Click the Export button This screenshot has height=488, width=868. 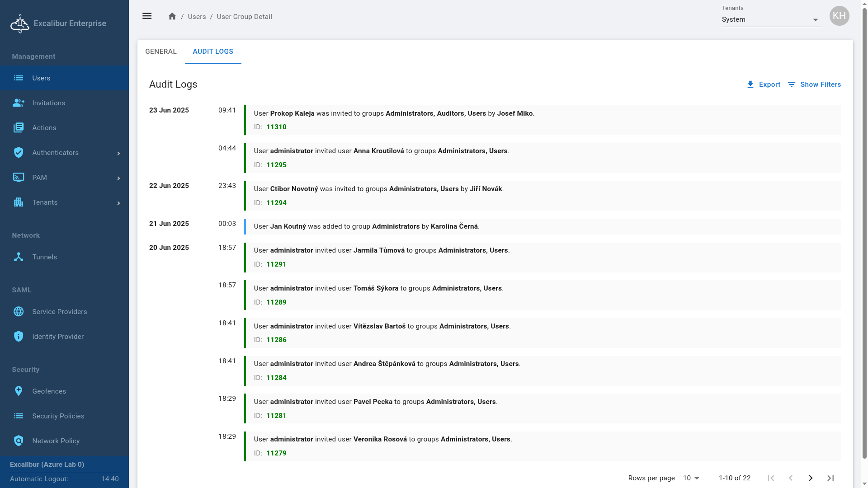coord(764,84)
